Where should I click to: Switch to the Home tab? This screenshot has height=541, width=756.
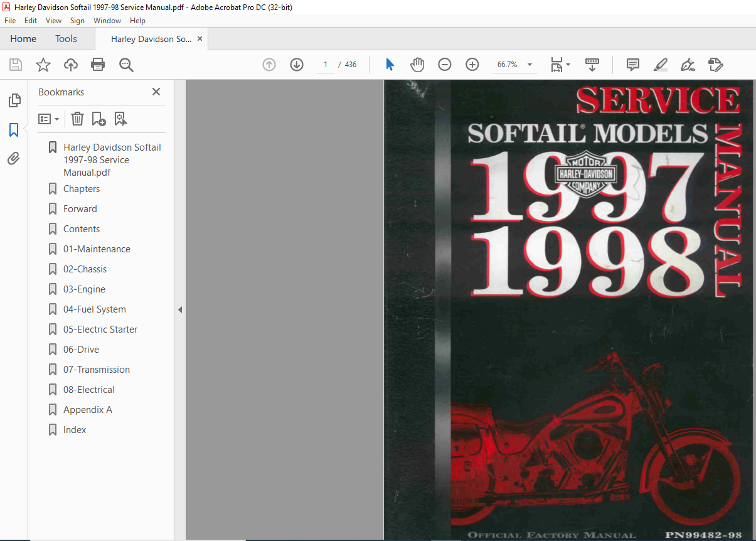pyautogui.click(x=23, y=39)
